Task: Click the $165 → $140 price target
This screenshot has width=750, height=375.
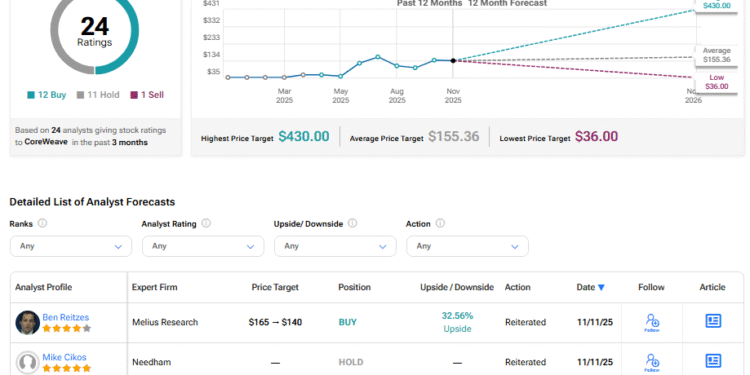Action: [x=275, y=322]
